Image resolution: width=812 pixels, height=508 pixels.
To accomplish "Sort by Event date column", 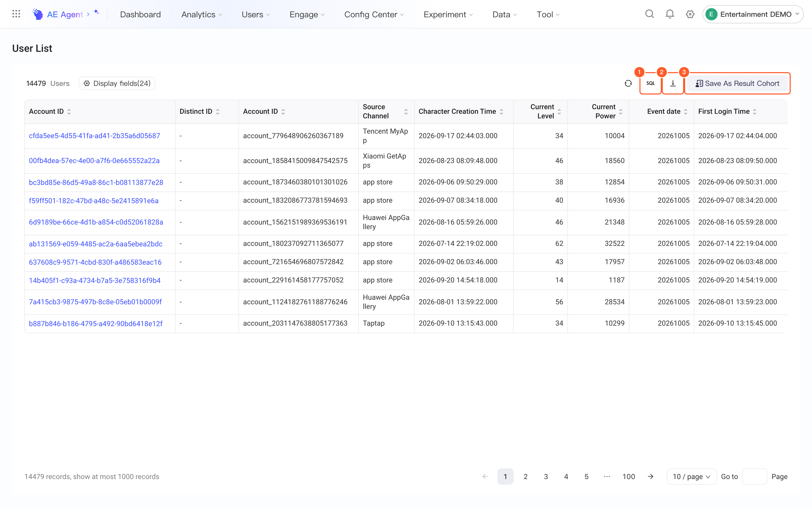I will 685,112.
